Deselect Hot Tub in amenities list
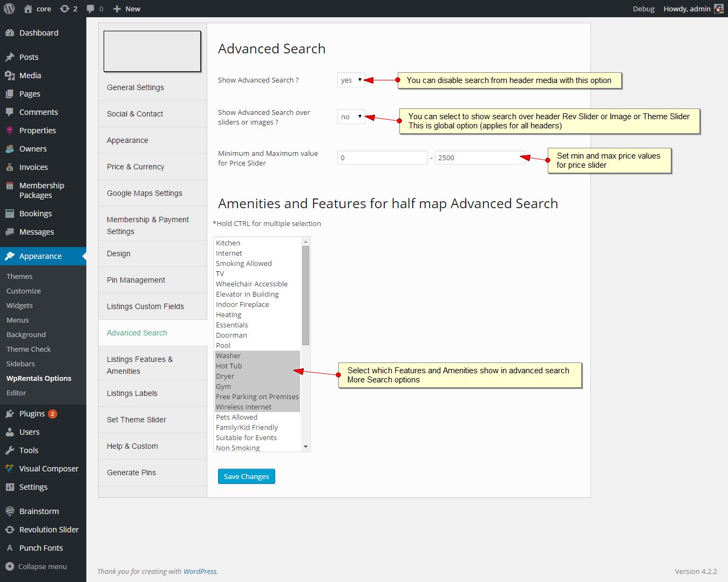 pos(229,366)
